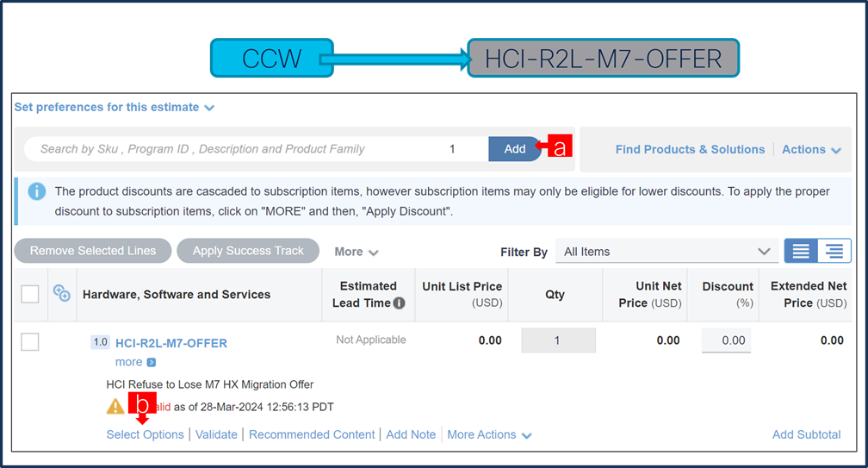Click the arrow icon beside more link
The height and width of the screenshot is (468, 868).
pos(152,362)
